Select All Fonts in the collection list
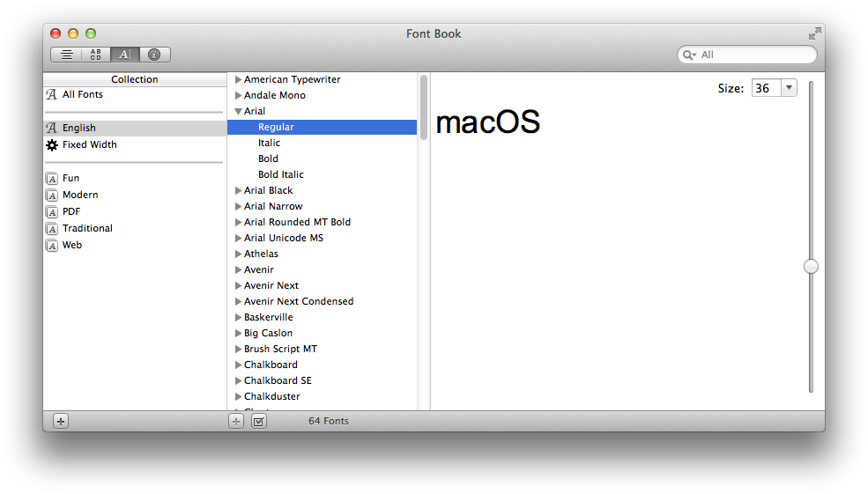Viewport: 868px width, 494px height. (82, 94)
